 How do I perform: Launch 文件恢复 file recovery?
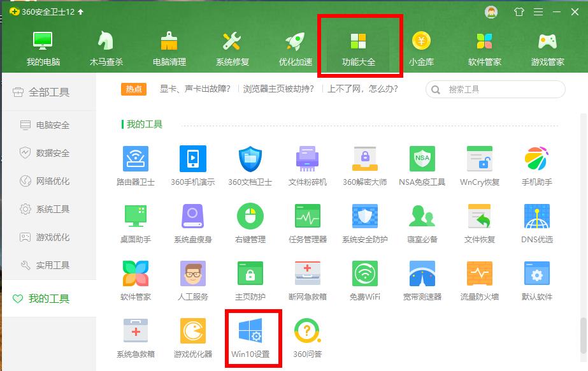[x=480, y=223]
